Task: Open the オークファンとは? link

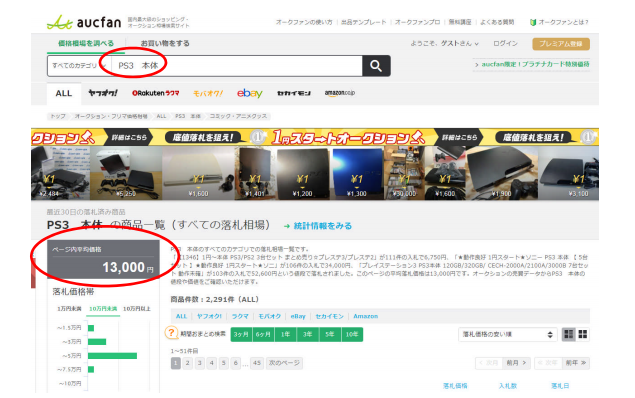Action: tap(559, 22)
